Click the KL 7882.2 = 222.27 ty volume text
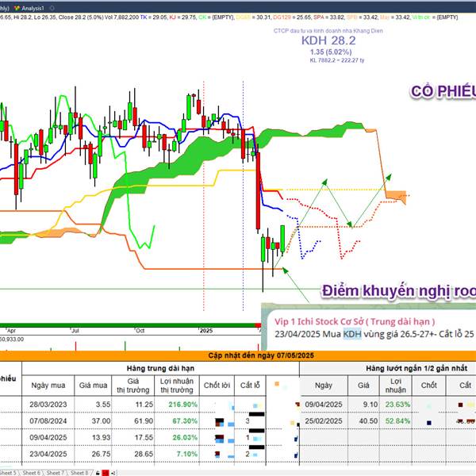Screen dimensions: 476x476 pos(337,60)
